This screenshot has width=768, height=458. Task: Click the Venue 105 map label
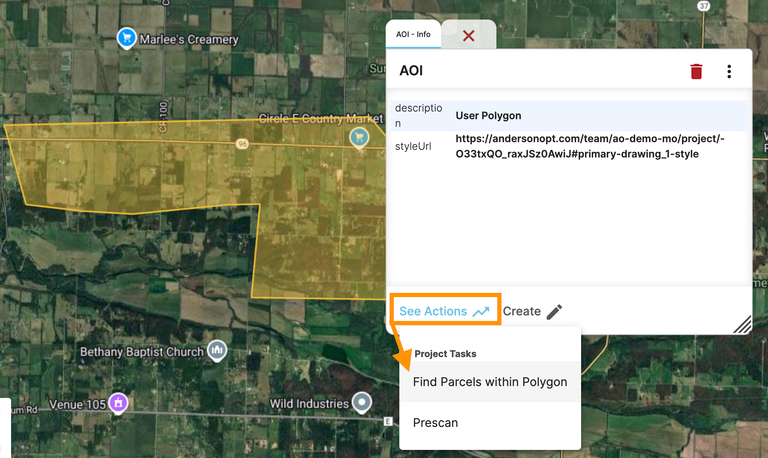(x=77, y=405)
